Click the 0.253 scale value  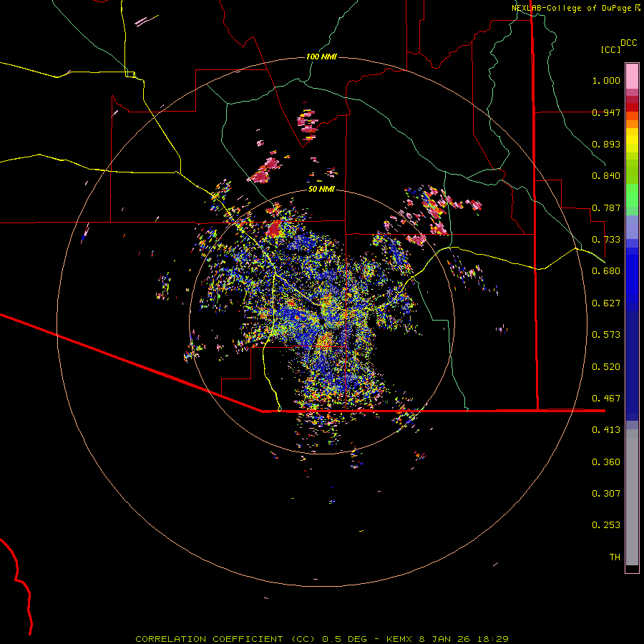point(606,525)
